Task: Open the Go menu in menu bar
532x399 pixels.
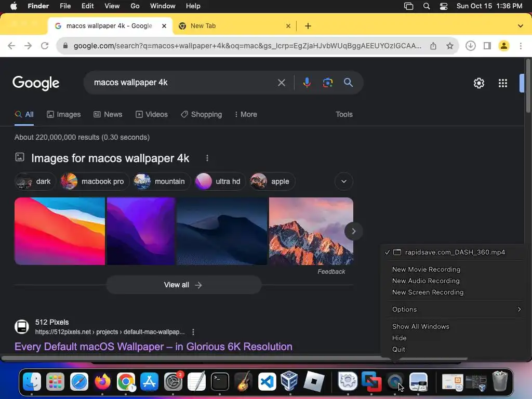Action: (x=135, y=6)
